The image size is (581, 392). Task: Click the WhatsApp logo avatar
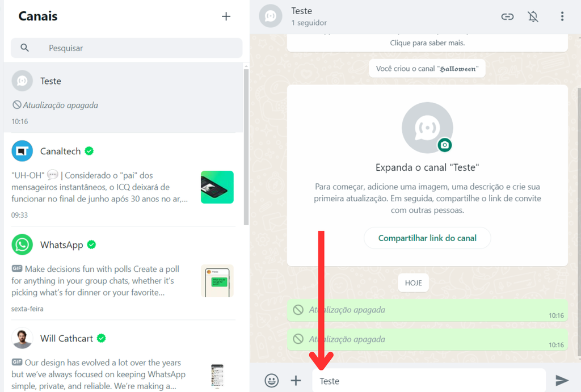(x=22, y=245)
